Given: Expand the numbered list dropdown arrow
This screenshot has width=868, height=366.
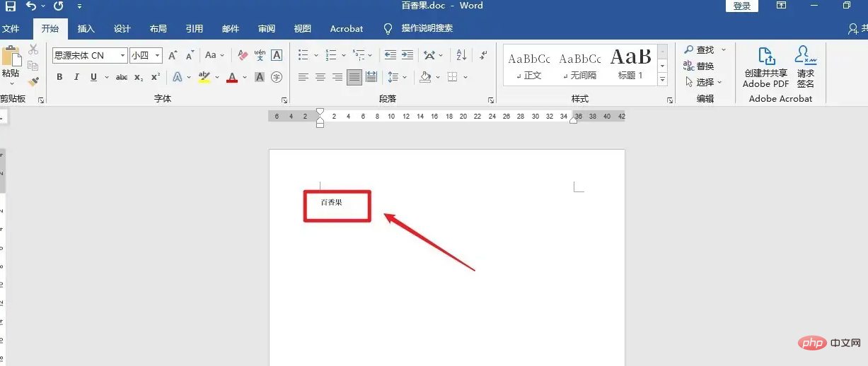Looking at the screenshot, I should pos(344,55).
